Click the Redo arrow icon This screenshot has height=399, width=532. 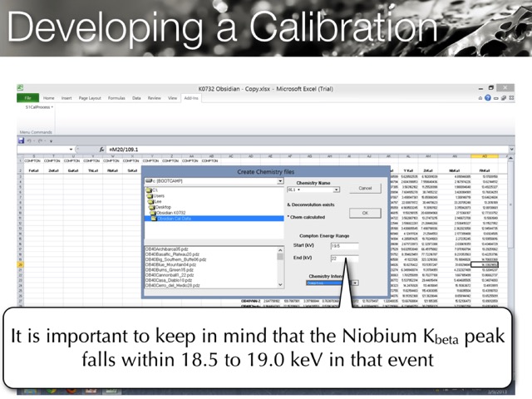42,140
